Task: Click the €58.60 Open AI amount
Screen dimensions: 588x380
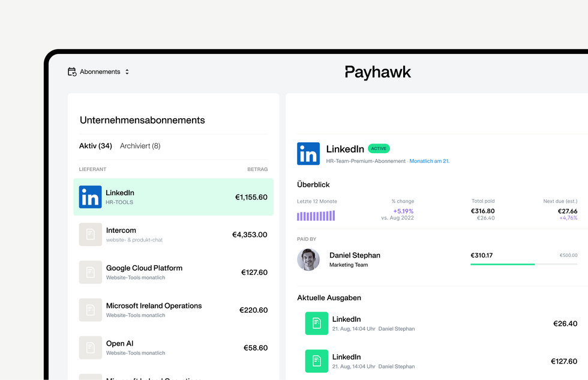Action: (256, 348)
